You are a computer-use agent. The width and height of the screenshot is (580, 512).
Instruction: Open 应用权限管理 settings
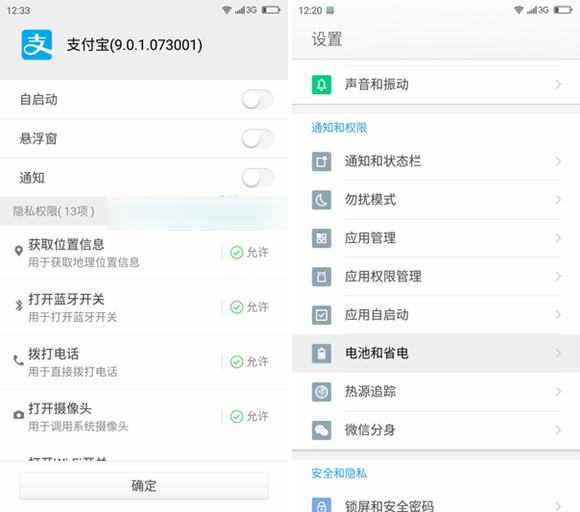click(436, 277)
